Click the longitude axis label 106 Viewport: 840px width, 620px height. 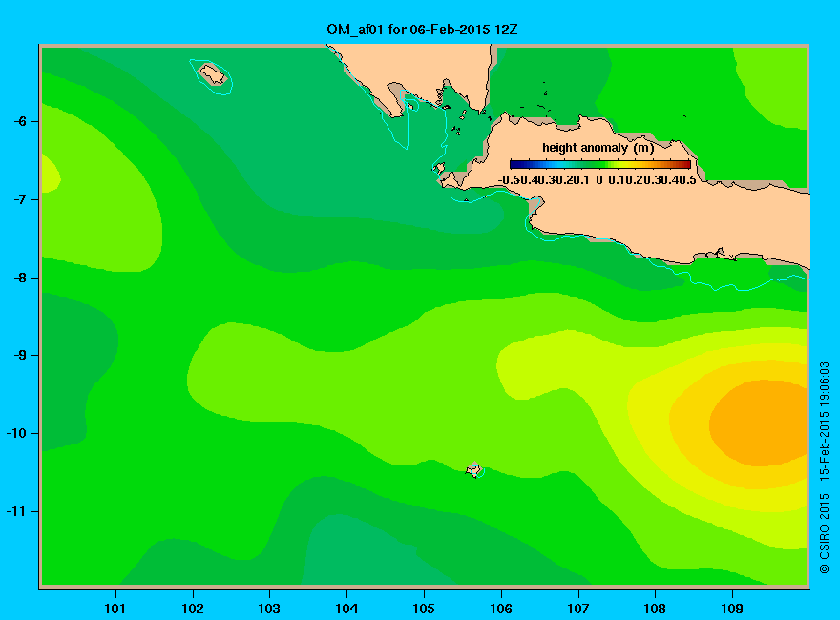[501, 609]
